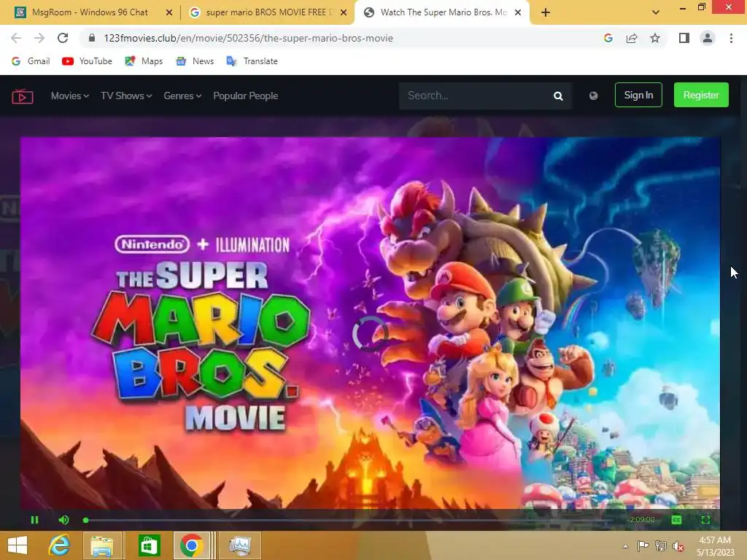Open the last taskbar app with chart icon
Viewport: 747px width, 560px height.
(x=239, y=545)
